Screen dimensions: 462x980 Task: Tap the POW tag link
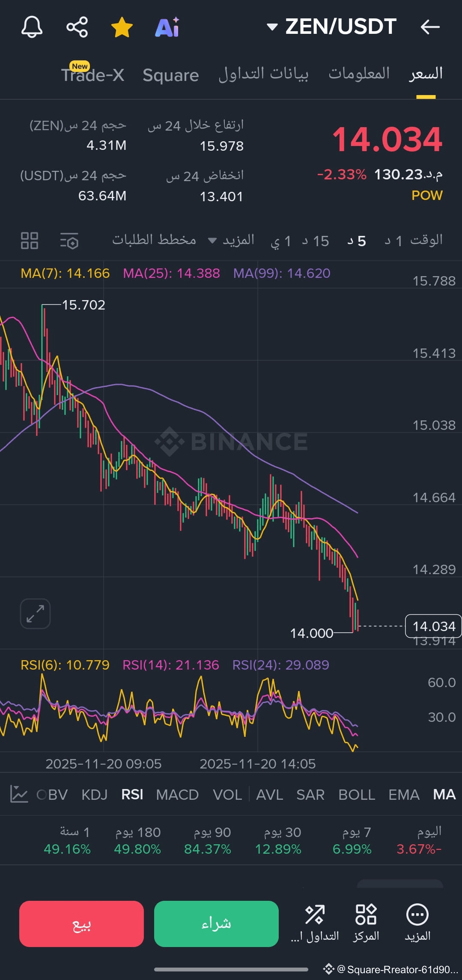click(x=427, y=195)
